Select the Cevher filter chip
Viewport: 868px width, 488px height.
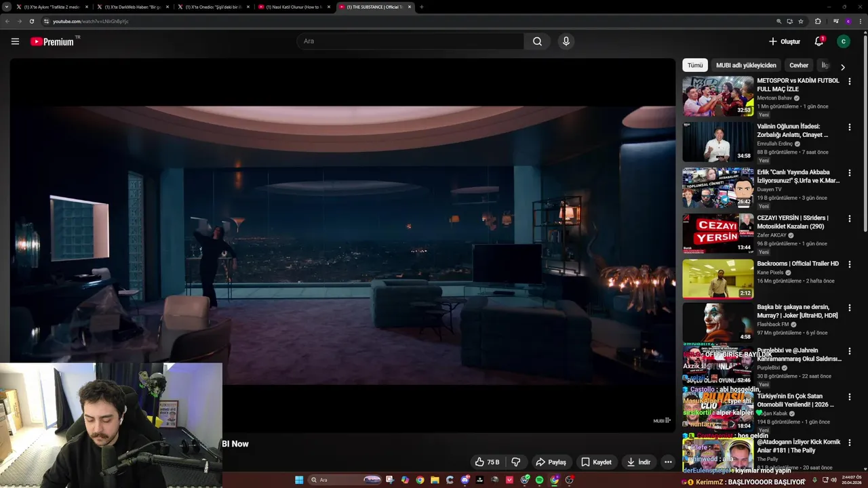[799, 66]
